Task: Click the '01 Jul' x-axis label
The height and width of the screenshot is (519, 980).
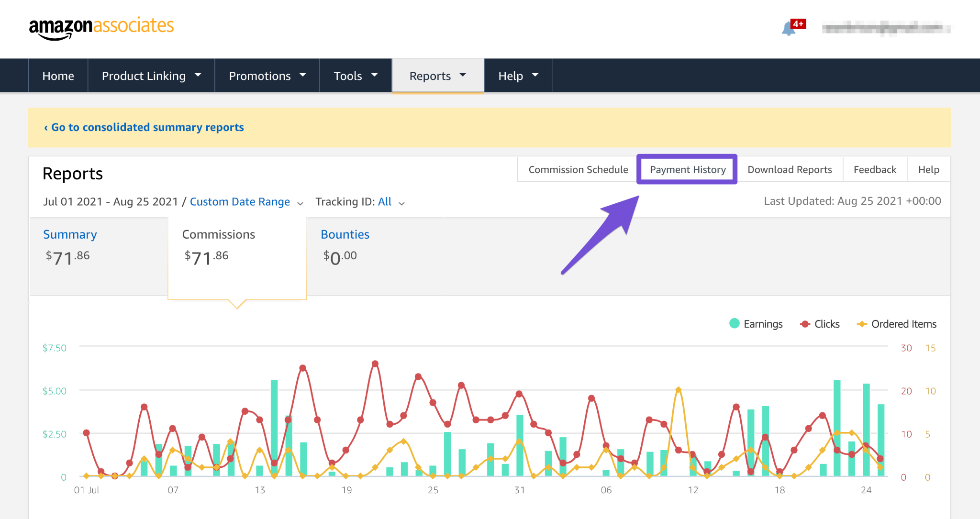Action: click(87, 490)
